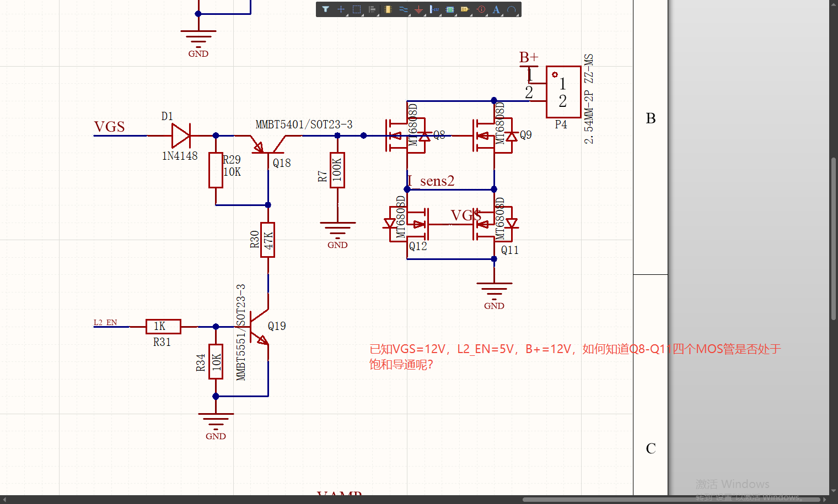This screenshot has height=504, width=838.
Task: Select the D1 1N4148 diode
Action: click(x=181, y=136)
